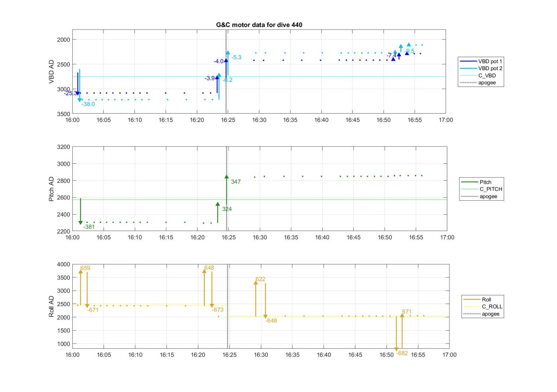Click the "-4.0" VBD data label
This screenshot has height=392, width=557.
218,61
